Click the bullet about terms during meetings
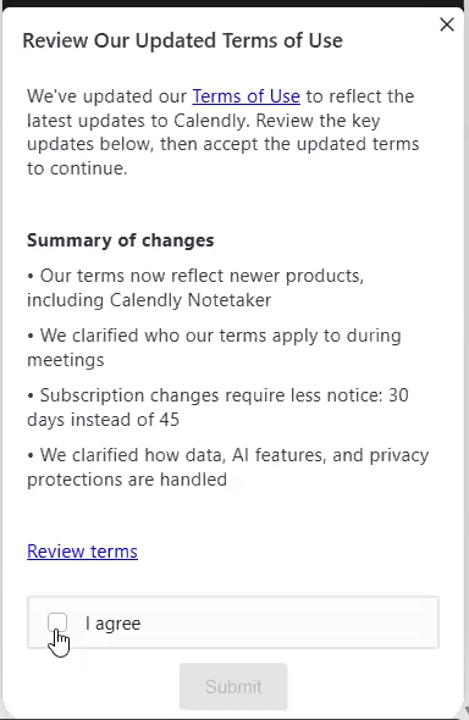Image resolution: width=469 pixels, height=720 pixels. 214,348
